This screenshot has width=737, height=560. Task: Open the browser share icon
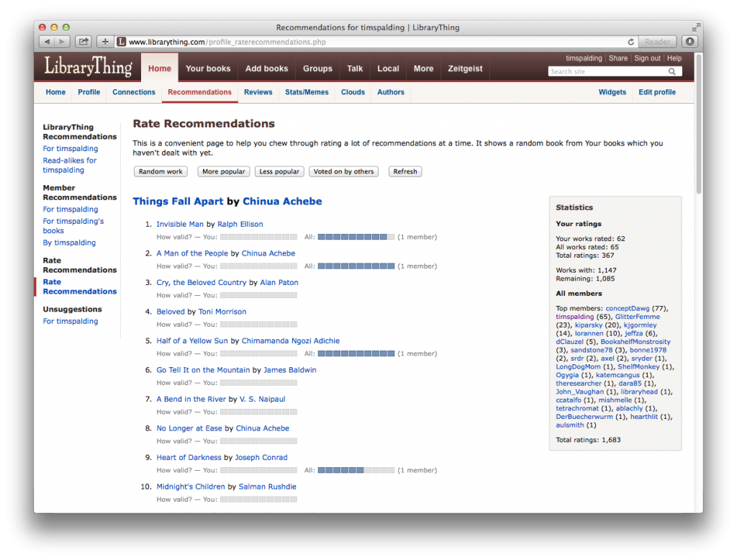[83, 42]
